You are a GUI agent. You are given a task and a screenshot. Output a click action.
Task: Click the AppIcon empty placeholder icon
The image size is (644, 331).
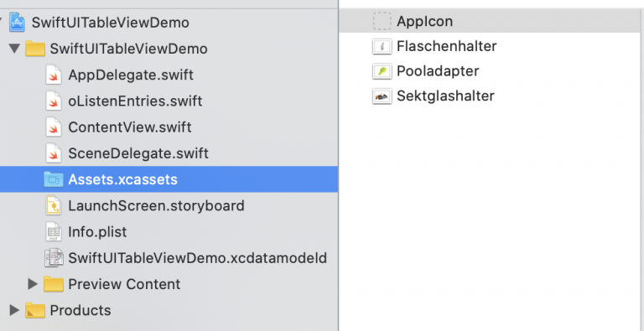(382, 21)
